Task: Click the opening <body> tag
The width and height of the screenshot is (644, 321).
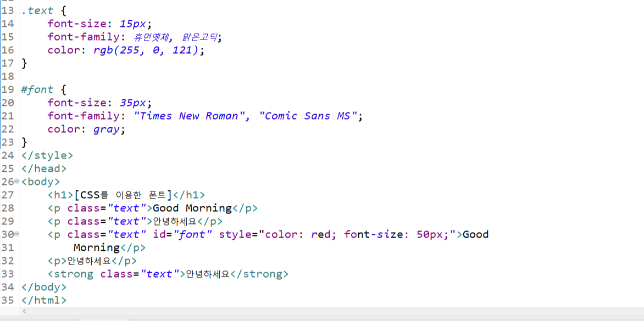Action: (x=41, y=181)
